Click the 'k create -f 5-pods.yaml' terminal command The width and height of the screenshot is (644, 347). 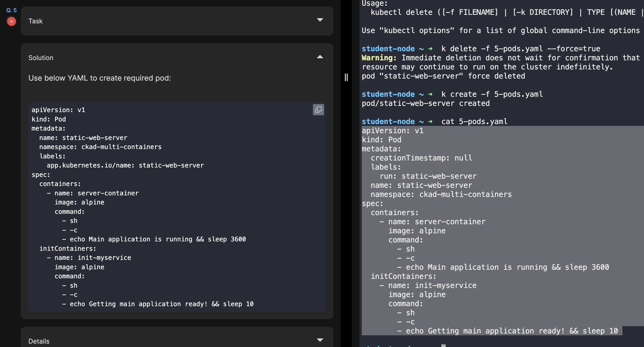[x=492, y=94]
